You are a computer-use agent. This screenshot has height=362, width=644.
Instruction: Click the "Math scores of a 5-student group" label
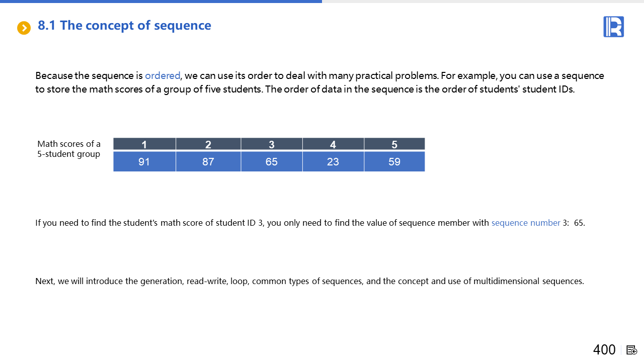pyautogui.click(x=69, y=149)
